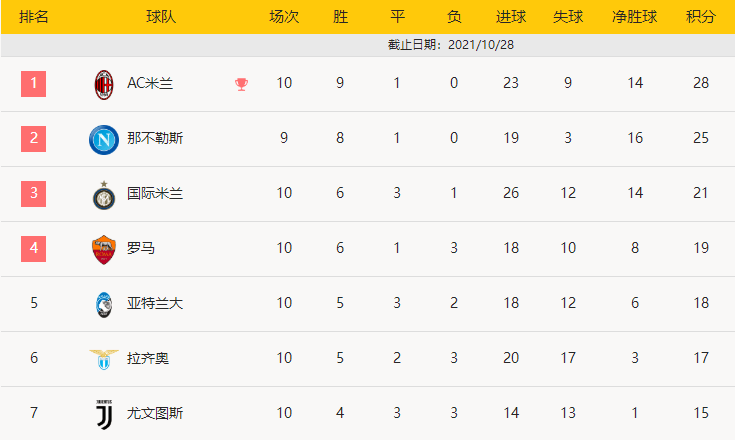735x440 pixels.
Task: Open the 那不勒斯 team name link
Action: (155, 138)
